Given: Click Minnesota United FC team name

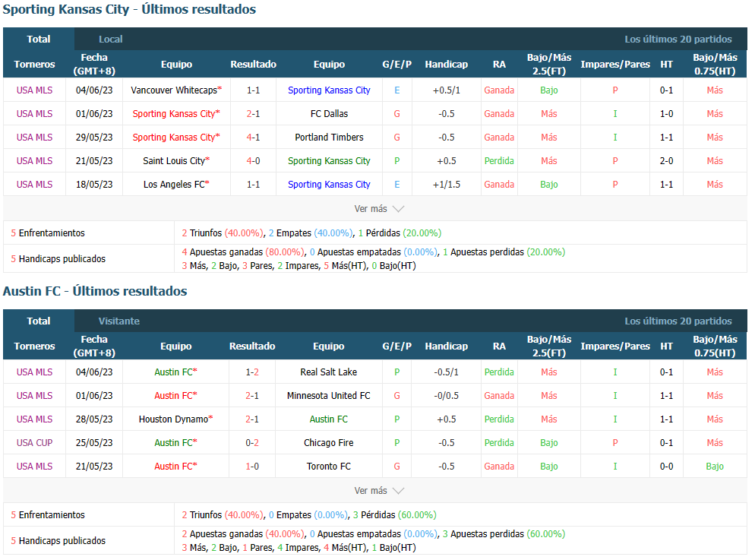Looking at the screenshot, I should coord(328,396).
